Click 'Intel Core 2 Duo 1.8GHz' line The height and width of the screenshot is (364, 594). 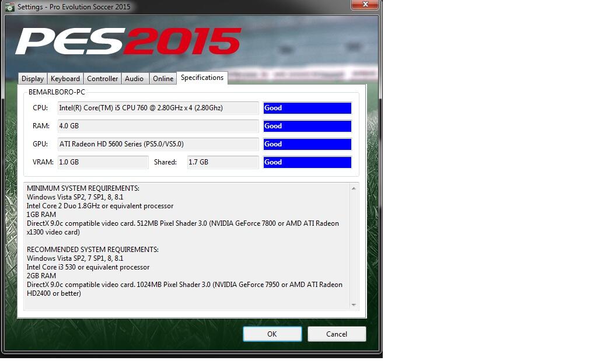click(100, 206)
